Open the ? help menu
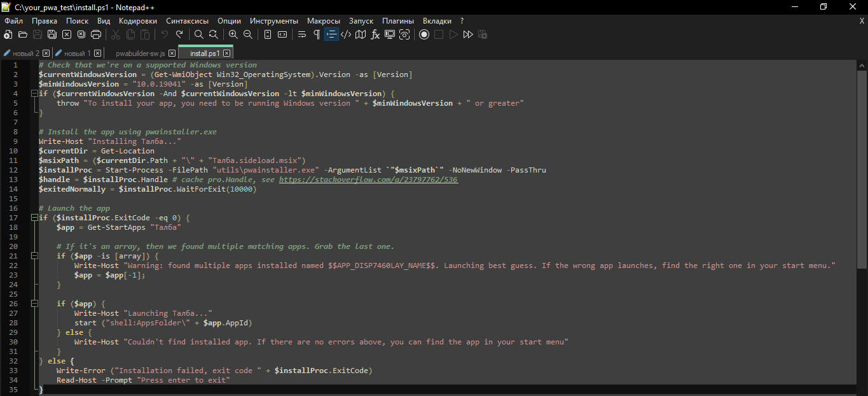 click(x=462, y=21)
